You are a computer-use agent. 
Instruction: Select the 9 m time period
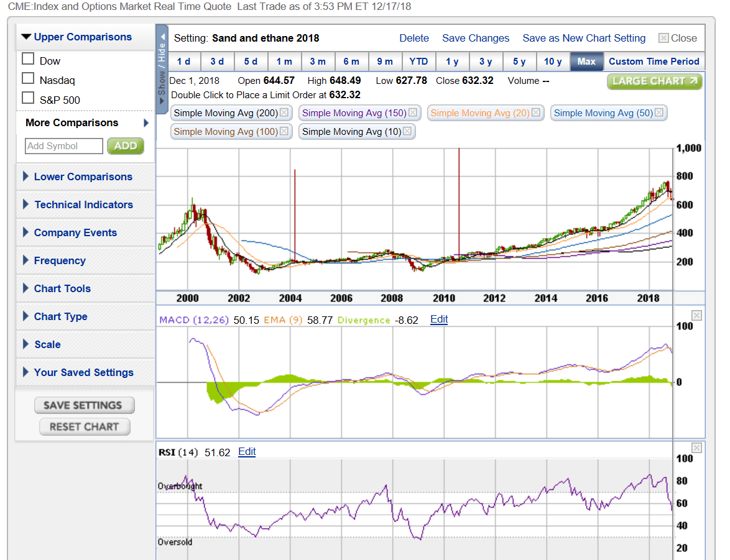coord(385,62)
